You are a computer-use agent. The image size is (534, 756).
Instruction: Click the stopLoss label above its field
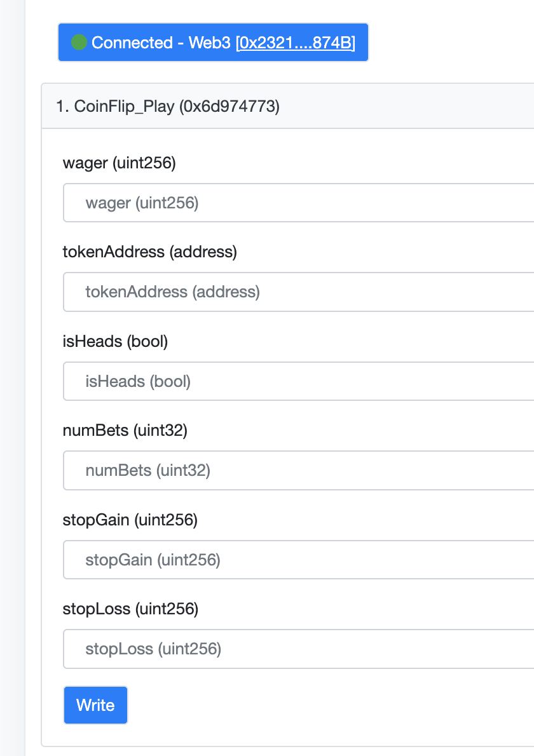point(130,609)
